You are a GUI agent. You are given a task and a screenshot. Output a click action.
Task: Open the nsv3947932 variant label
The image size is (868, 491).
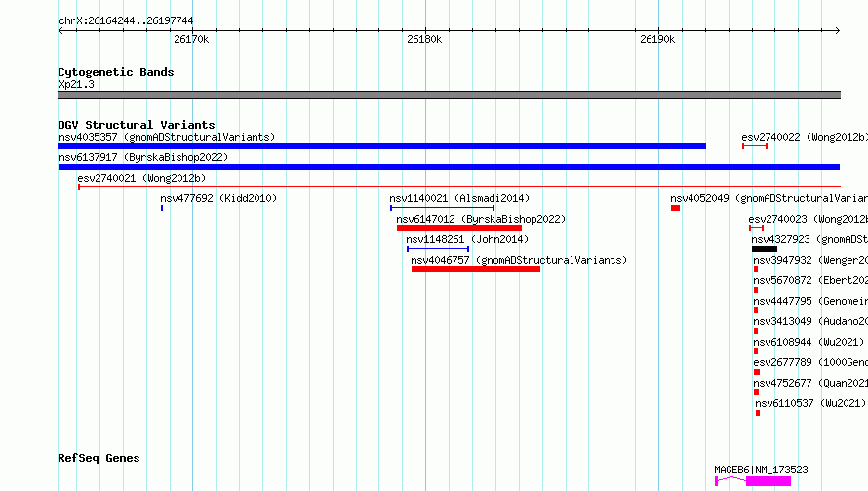pos(810,260)
